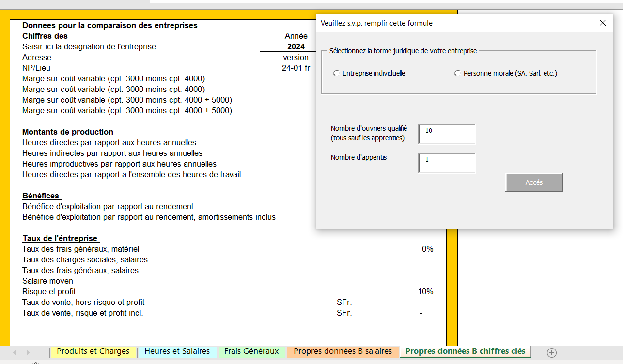
Task: Close the form dialog with X
Action: coord(603,23)
